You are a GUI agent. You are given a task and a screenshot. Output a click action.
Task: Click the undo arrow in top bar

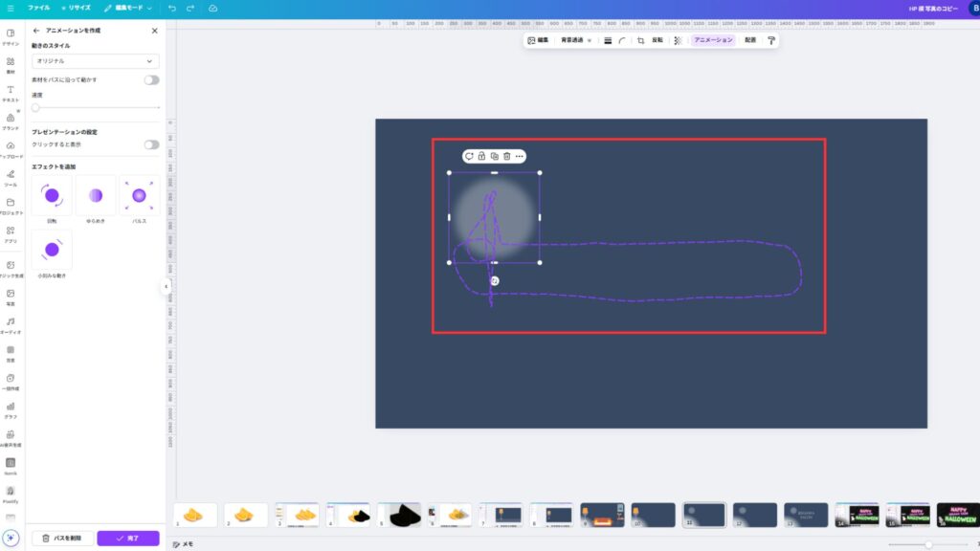[x=172, y=8]
